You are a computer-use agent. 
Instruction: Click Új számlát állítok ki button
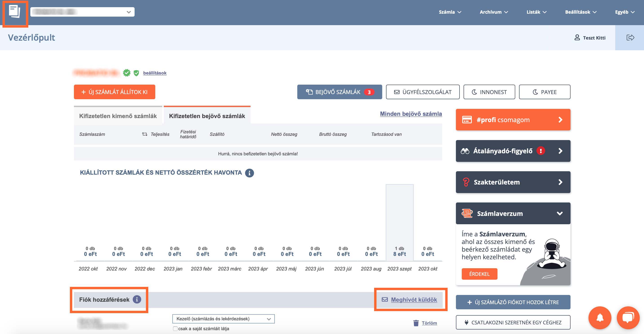[115, 92]
